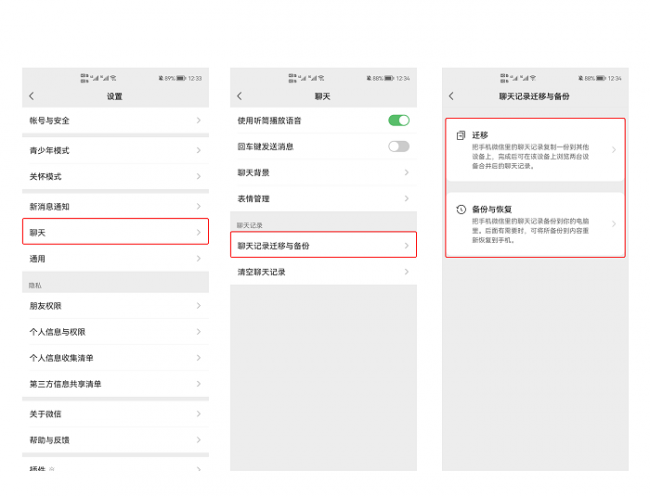
Task: Open 个人信息收集清单 row
Action: coord(115,358)
